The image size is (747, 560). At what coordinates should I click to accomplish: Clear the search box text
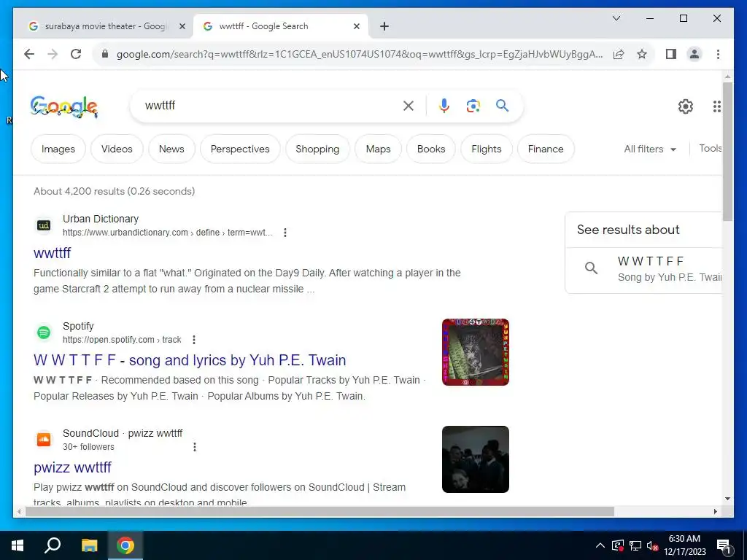point(409,106)
